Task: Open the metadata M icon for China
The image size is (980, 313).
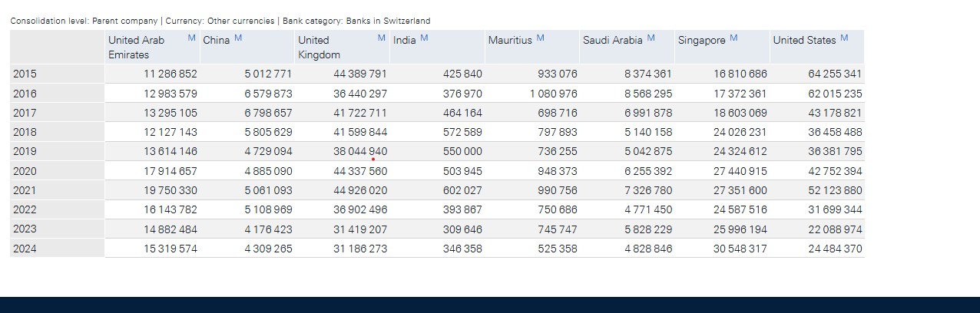Action: coord(238,38)
